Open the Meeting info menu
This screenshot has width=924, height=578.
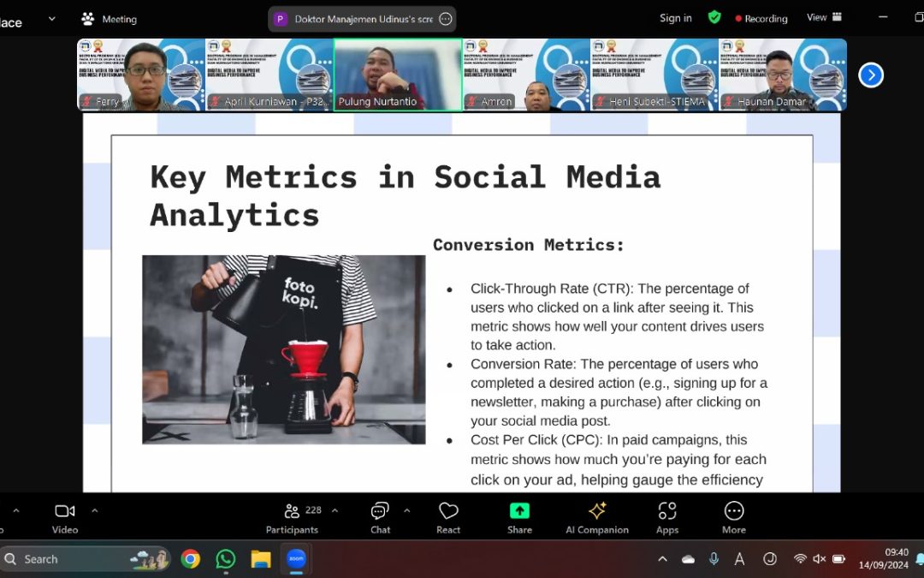click(109, 19)
